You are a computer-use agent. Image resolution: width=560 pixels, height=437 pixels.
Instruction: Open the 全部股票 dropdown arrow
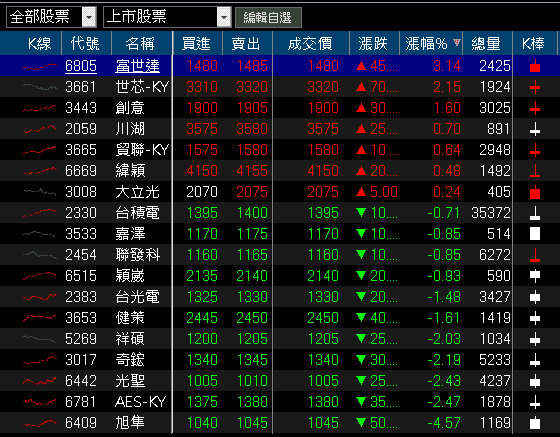click(x=89, y=17)
